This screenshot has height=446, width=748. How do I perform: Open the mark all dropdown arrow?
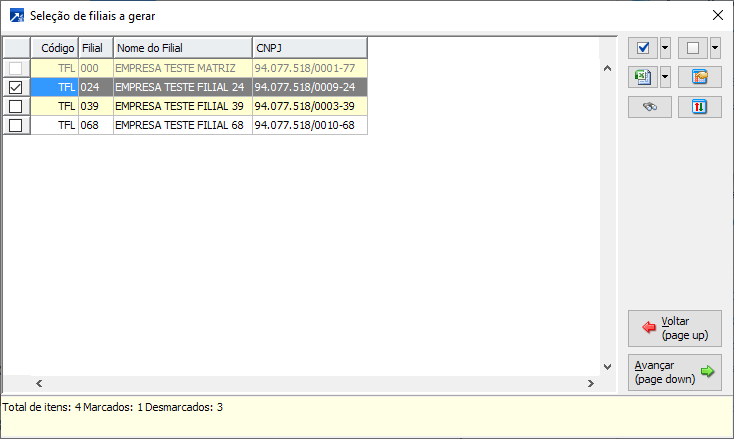pos(665,48)
